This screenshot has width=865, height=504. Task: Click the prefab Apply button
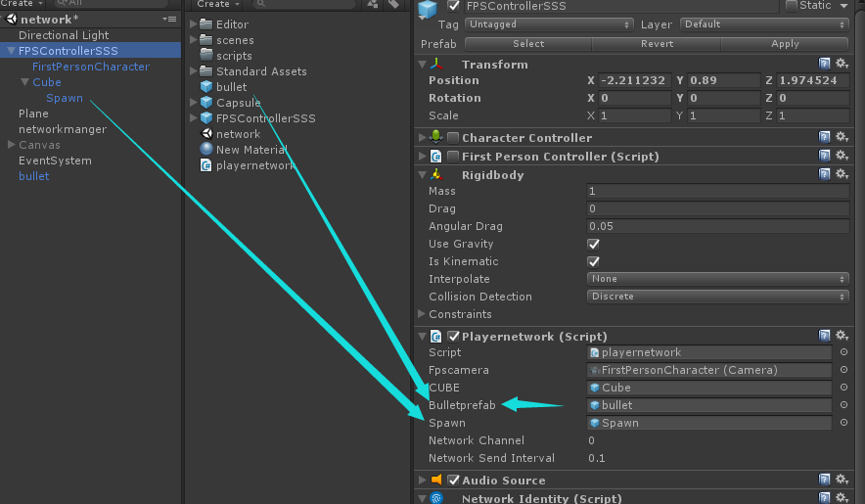click(785, 44)
